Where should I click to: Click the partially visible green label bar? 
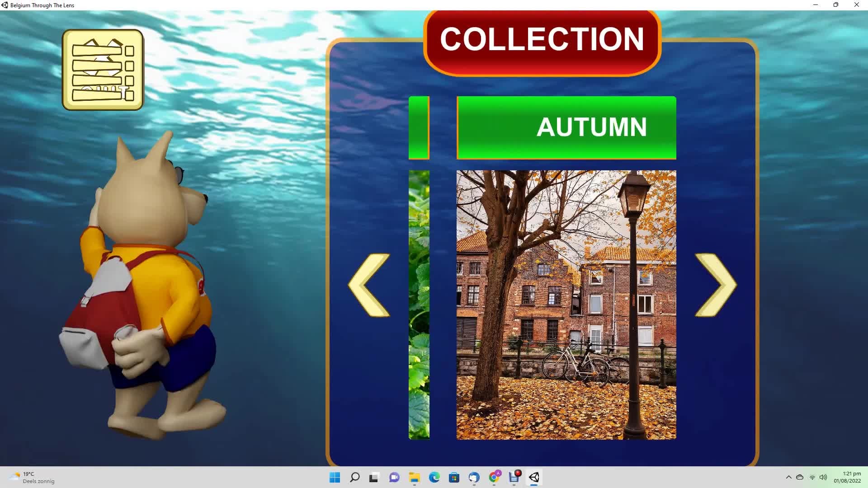point(419,127)
